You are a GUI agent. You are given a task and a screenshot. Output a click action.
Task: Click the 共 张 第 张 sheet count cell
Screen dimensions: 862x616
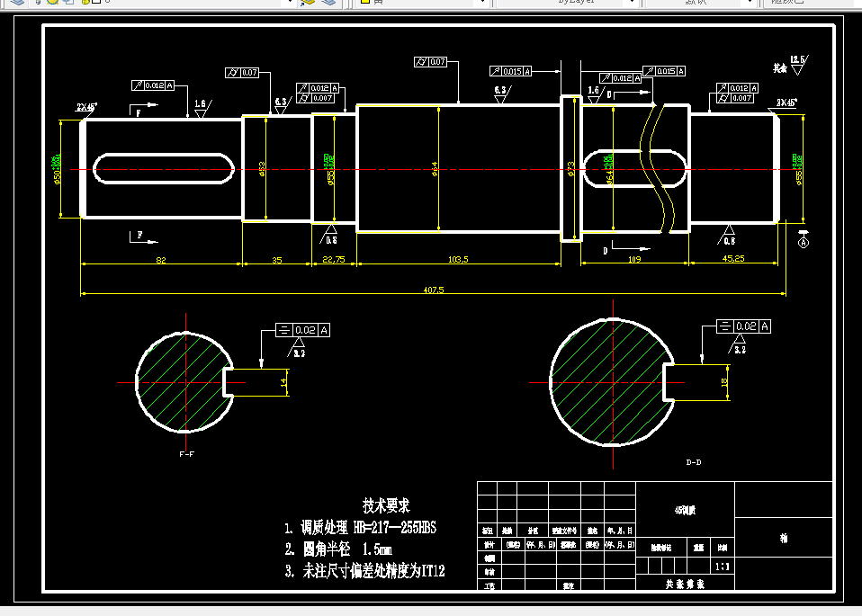point(685,584)
